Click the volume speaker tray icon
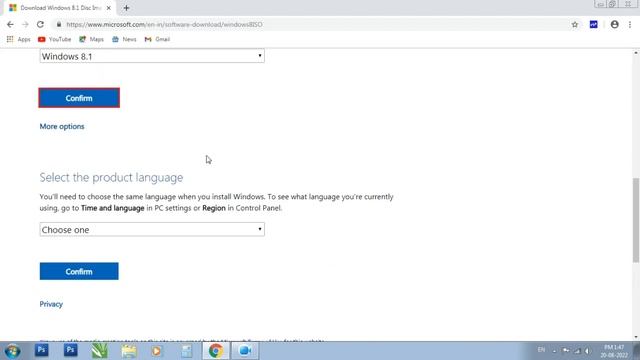This screenshot has width=640, height=360. point(587,351)
